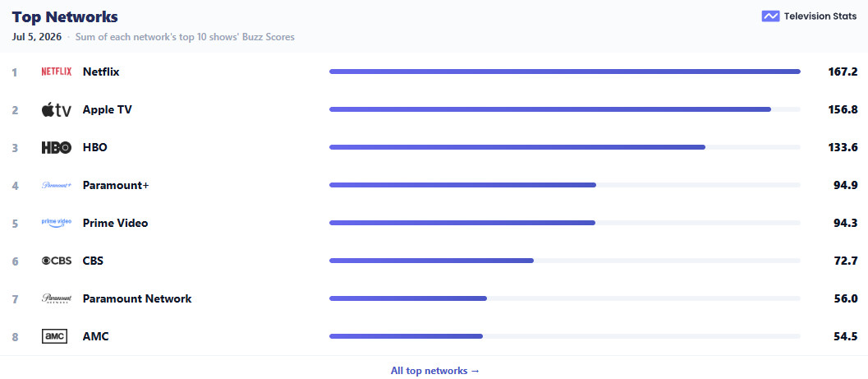Click the Paramount+ logo icon
The height and width of the screenshot is (379, 868).
click(x=57, y=185)
